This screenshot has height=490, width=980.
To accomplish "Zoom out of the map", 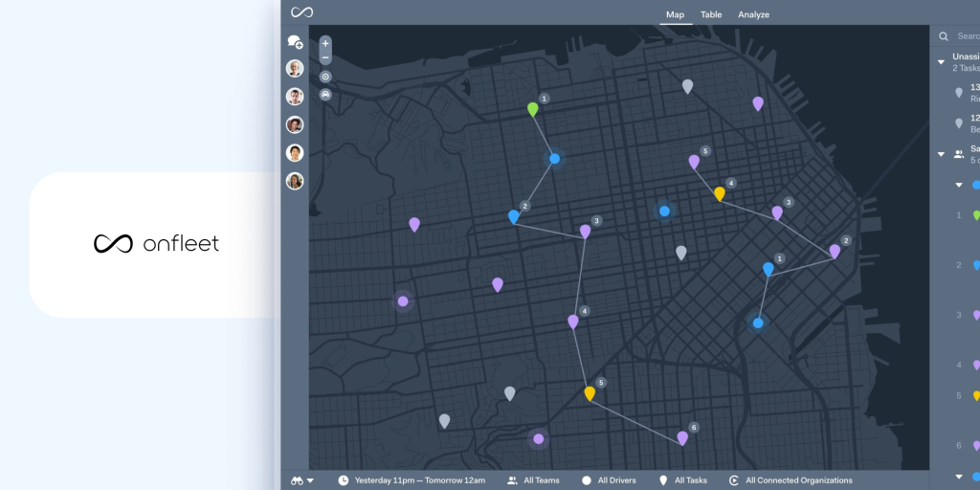I will (325, 57).
